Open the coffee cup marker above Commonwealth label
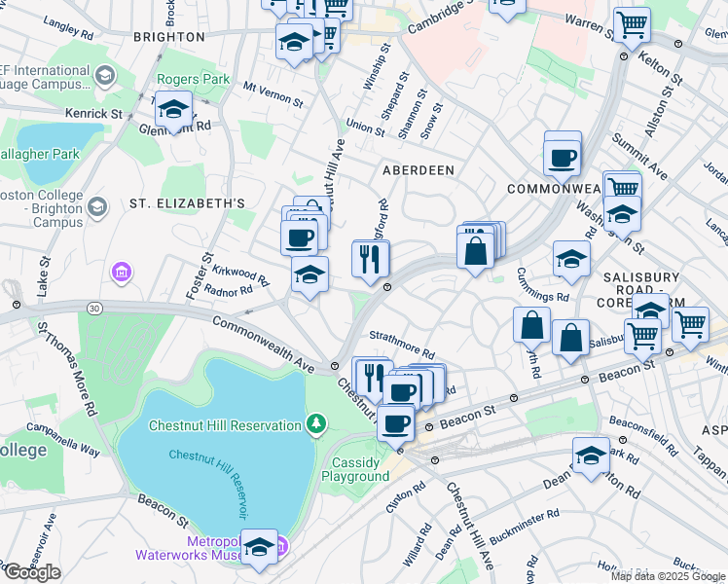This screenshot has width=728, height=584. click(562, 158)
